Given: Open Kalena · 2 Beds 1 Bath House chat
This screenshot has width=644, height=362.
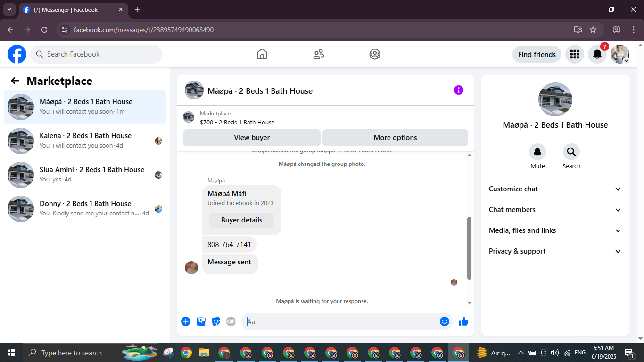Looking at the screenshot, I should pos(85,141).
